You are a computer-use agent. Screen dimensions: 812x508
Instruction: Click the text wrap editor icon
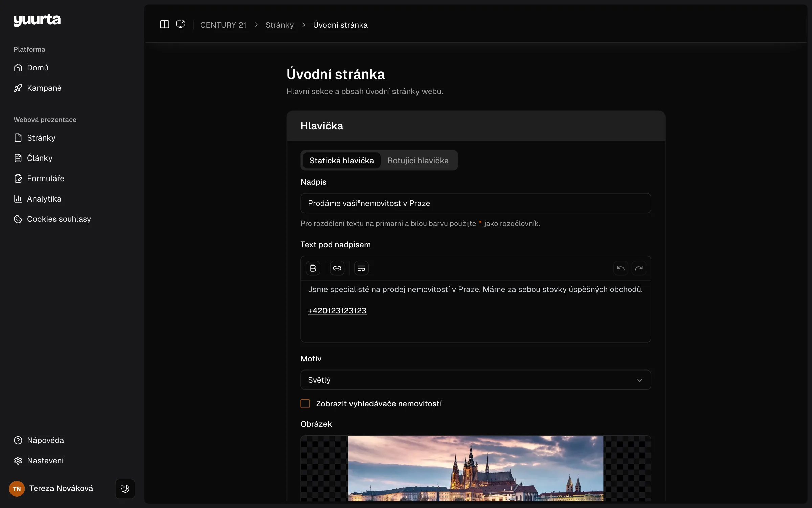[361, 268]
